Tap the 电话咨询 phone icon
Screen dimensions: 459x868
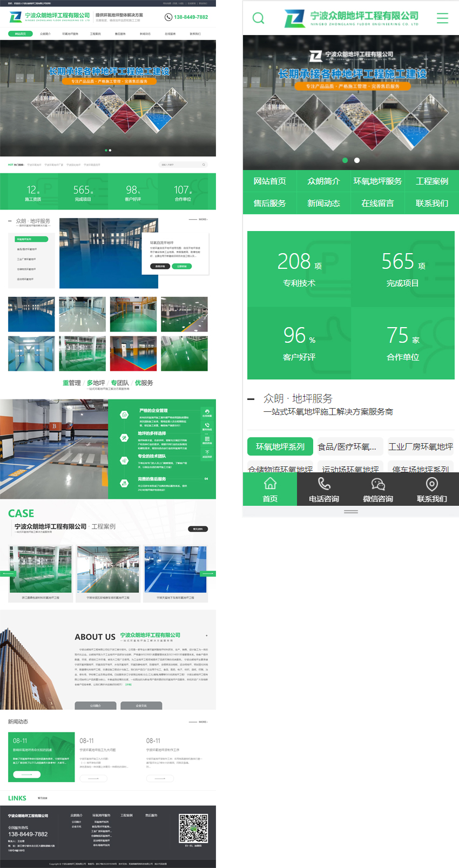324,484
